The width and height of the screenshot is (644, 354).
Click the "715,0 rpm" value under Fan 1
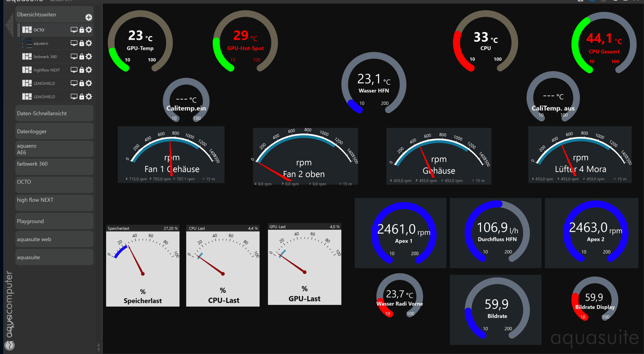138,179
